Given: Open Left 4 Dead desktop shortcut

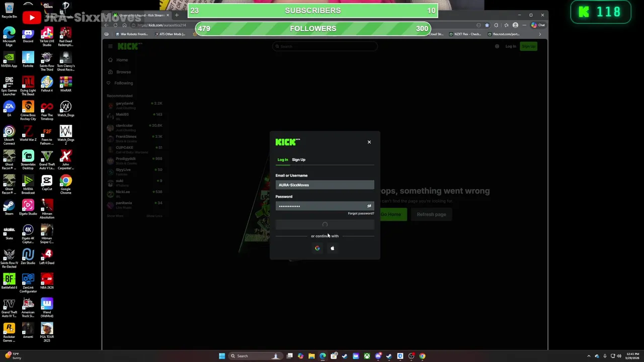Looking at the screenshot, I should pyautogui.click(x=47, y=257).
